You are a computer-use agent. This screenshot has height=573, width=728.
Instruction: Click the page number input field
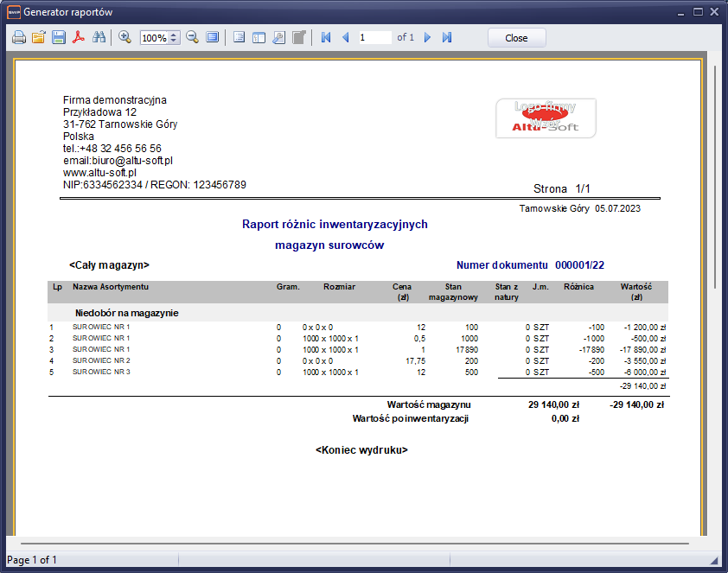tap(374, 38)
